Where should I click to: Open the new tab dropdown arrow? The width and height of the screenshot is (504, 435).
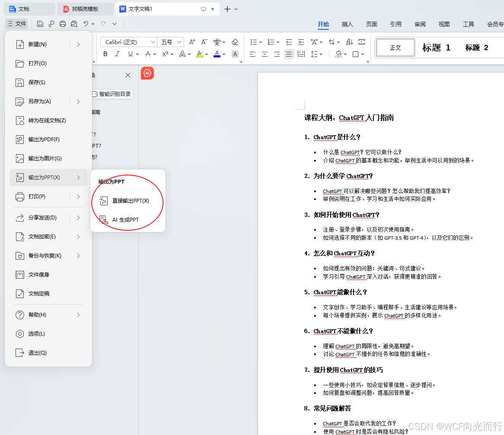click(236, 9)
